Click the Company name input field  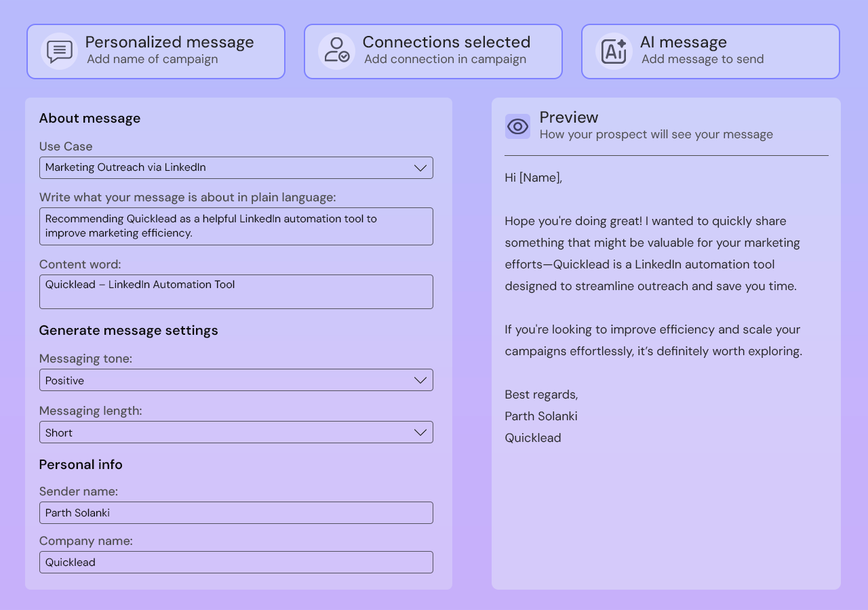(x=236, y=562)
